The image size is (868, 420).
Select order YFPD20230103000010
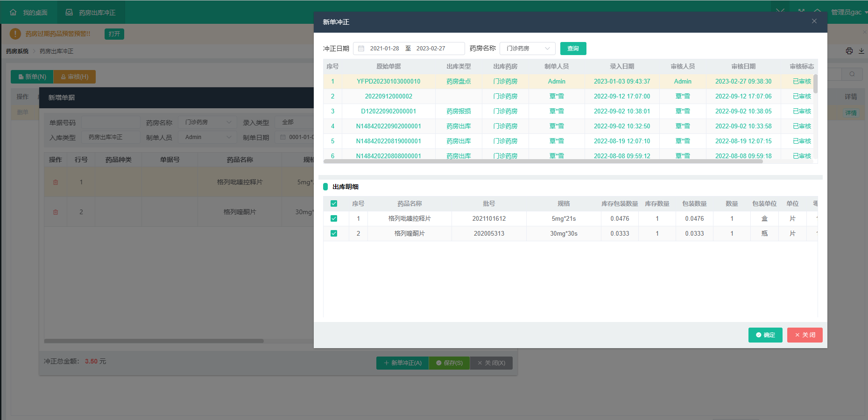(388, 81)
